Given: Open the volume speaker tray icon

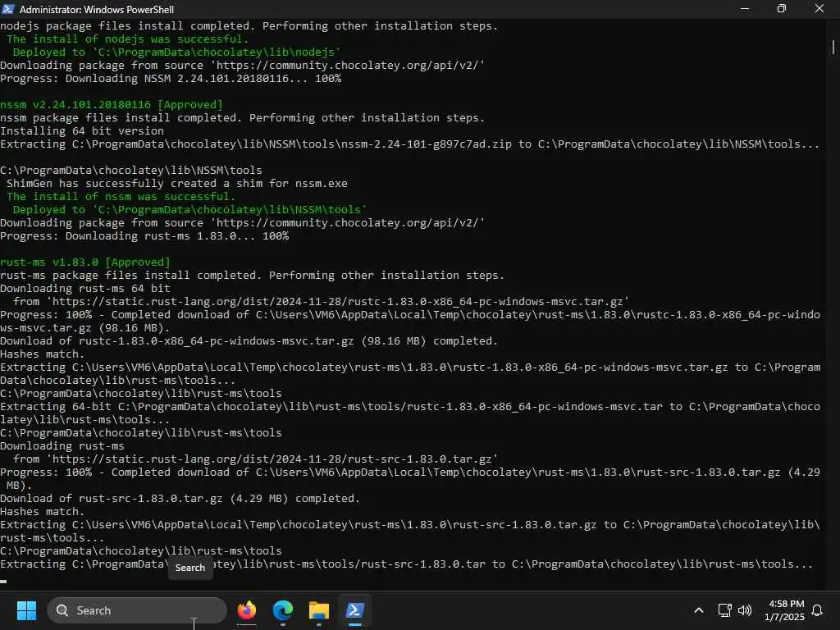Looking at the screenshot, I should (745, 610).
